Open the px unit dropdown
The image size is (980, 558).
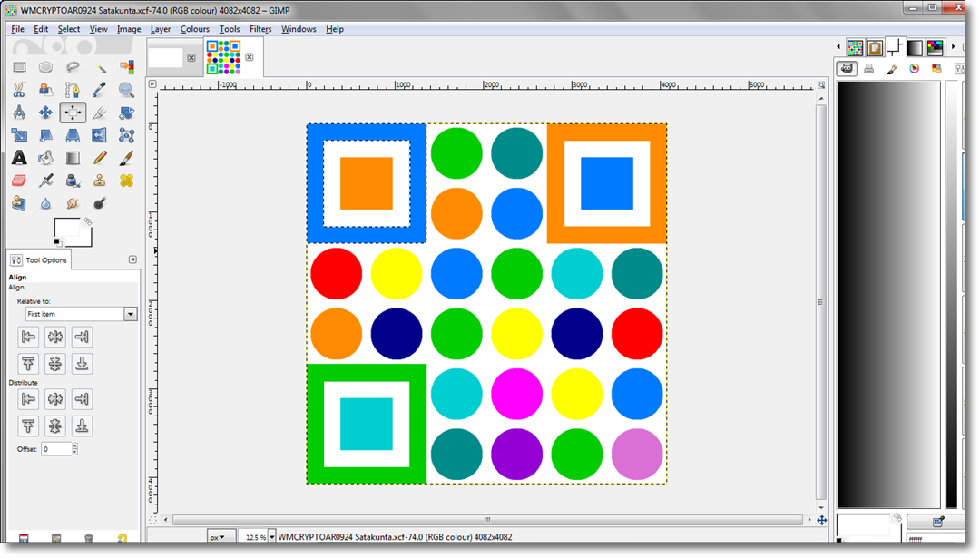point(222,537)
